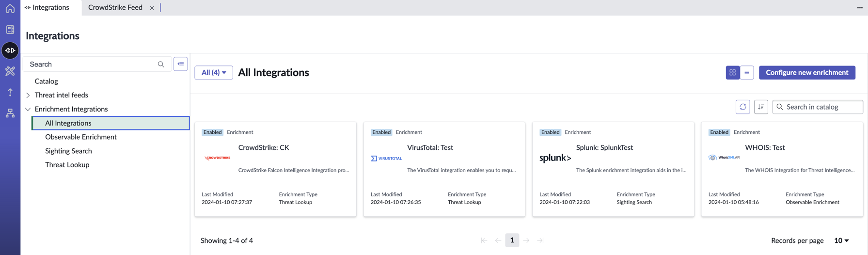Image resolution: width=868 pixels, height=255 pixels.
Task: Click the VirusTotal integration description text
Action: [x=461, y=171]
